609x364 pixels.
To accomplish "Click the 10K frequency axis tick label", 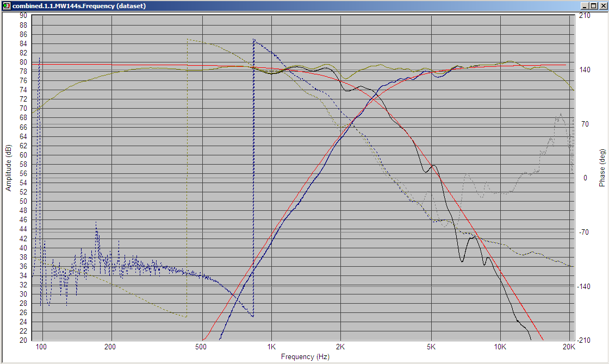I will pyautogui.click(x=500, y=347).
